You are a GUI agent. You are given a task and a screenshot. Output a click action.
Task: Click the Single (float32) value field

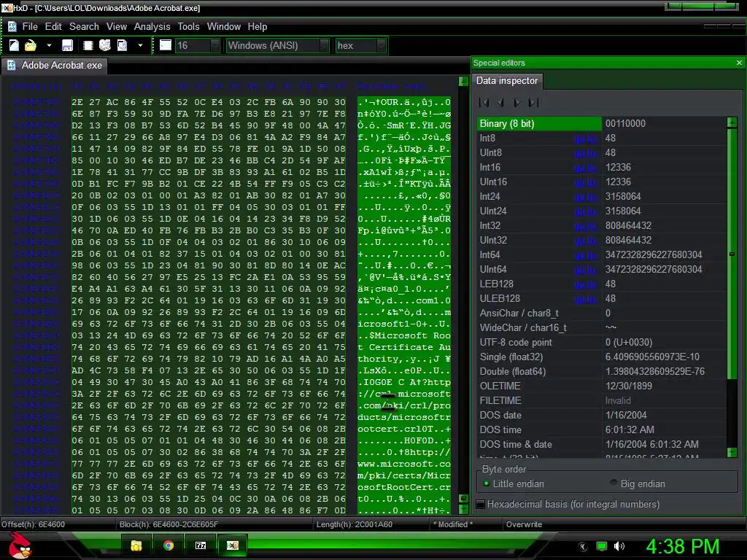click(664, 357)
